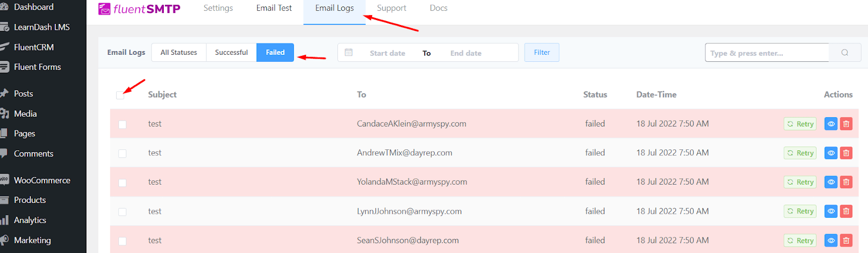View log details for SeanSJohnson@dayrep.com

831,241
